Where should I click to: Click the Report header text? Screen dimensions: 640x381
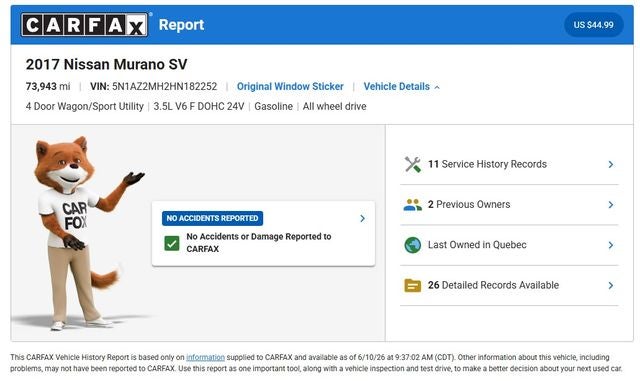point(182,25)
